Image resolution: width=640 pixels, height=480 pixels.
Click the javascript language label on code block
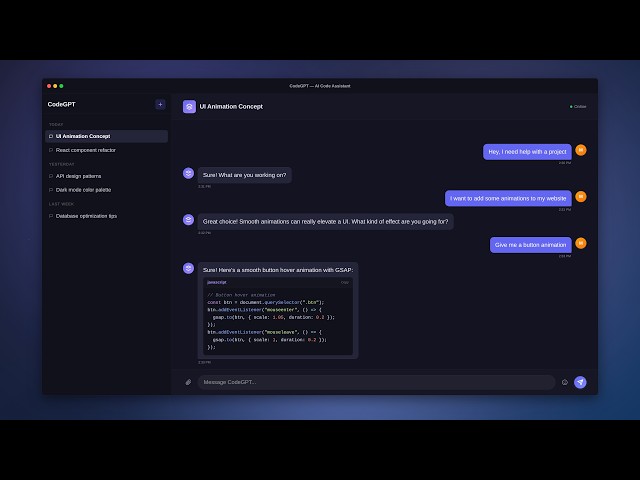point(217,282)
